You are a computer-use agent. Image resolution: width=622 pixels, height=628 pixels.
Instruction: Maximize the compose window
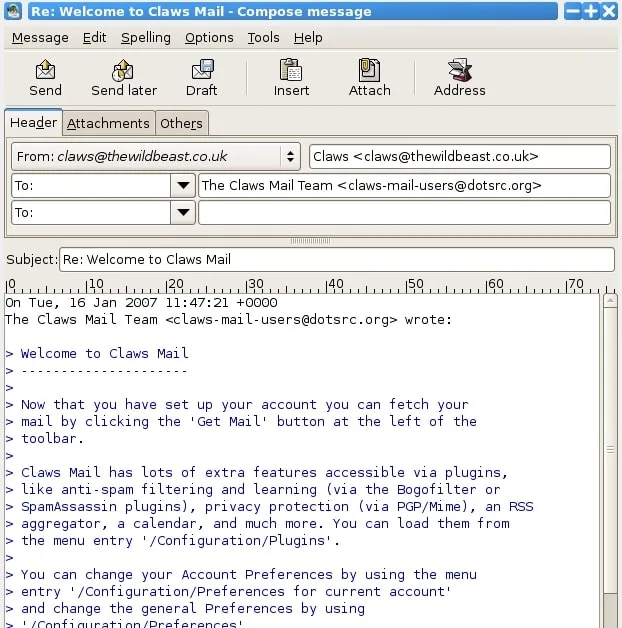pos(591,11)
